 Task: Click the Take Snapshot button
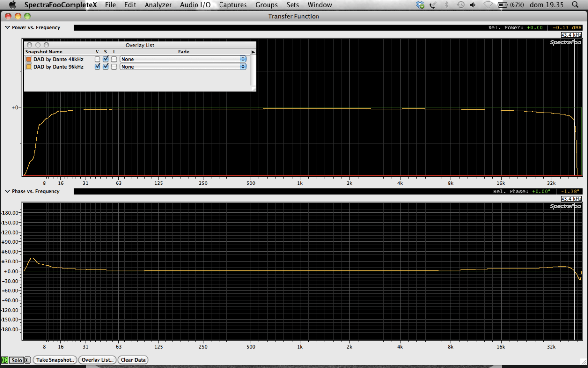[x=55, y=360]
